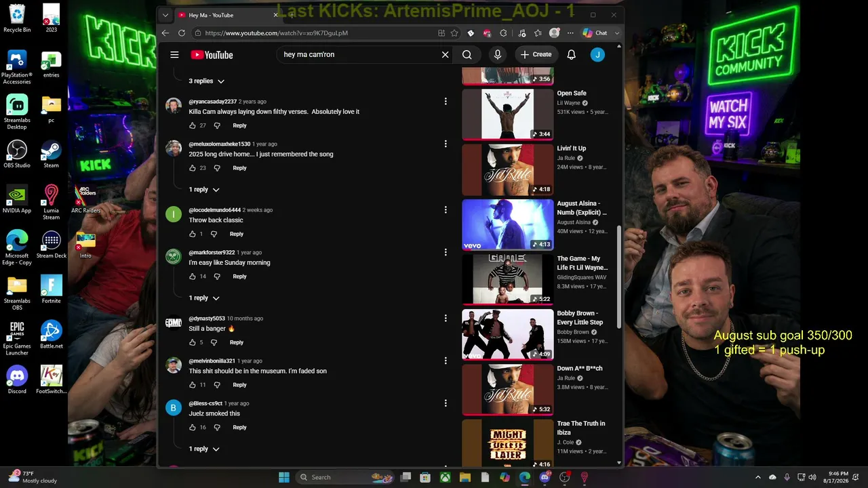Screen dimensions: 868x488
Task: Go to the YouTube home logo
Action: 212,55
